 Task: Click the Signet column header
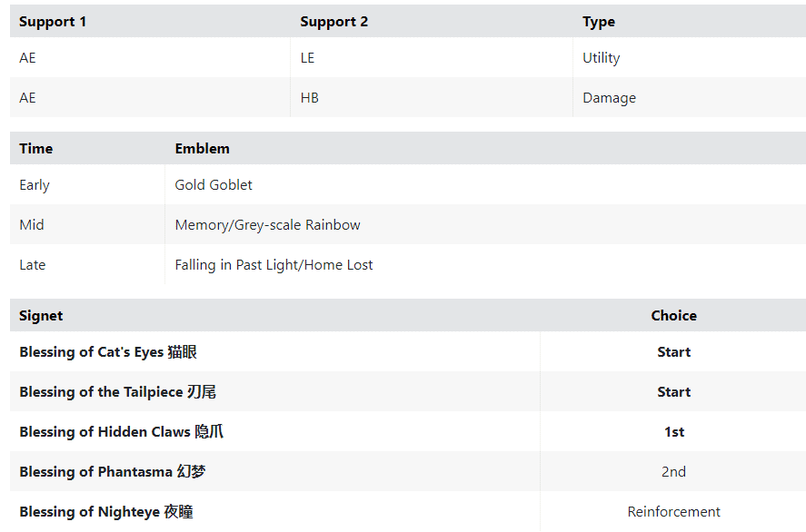(41, 316)
